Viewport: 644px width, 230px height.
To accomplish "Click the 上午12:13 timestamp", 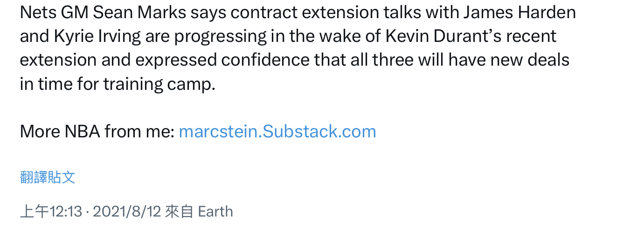I will (51, 212).
